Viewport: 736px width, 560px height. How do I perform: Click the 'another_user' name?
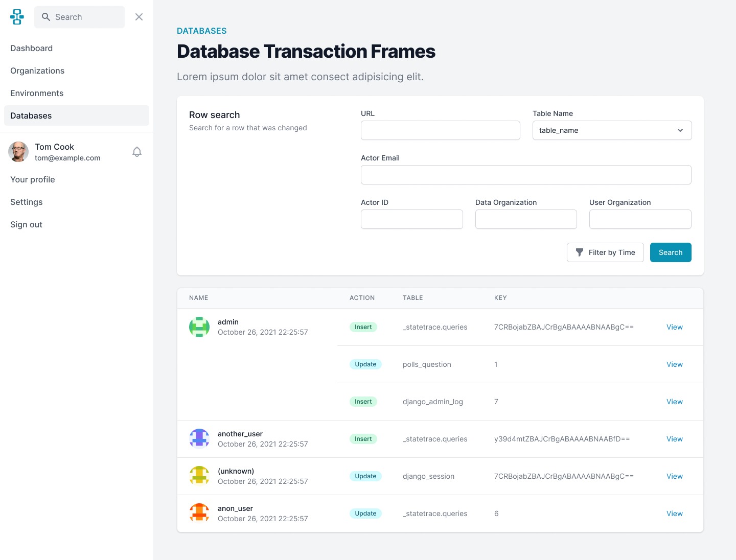point(240,434)
